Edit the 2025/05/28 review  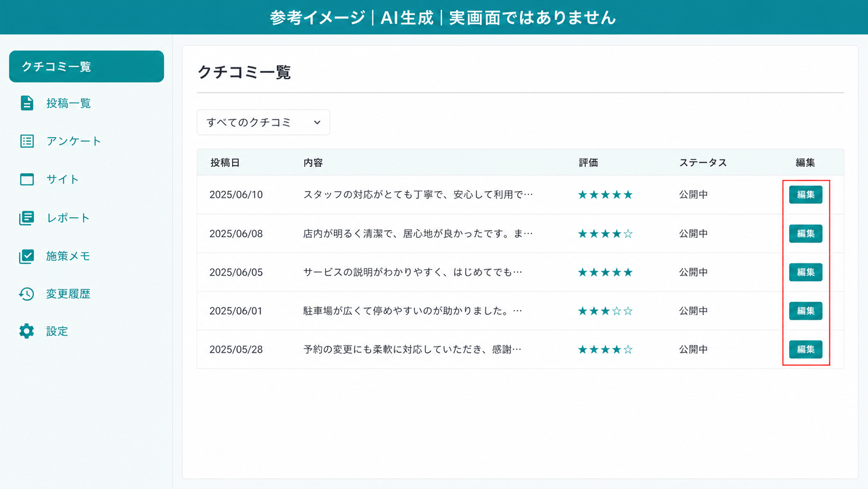[x=806, y=349]
